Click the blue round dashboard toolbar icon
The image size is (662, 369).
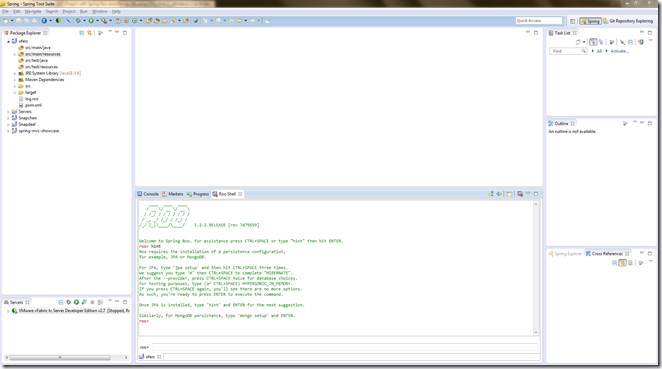[44, 21]
